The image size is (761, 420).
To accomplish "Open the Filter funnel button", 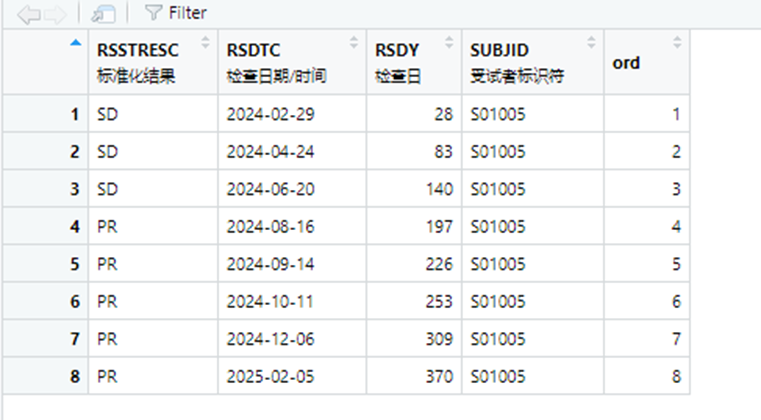I will click(175, 13).
